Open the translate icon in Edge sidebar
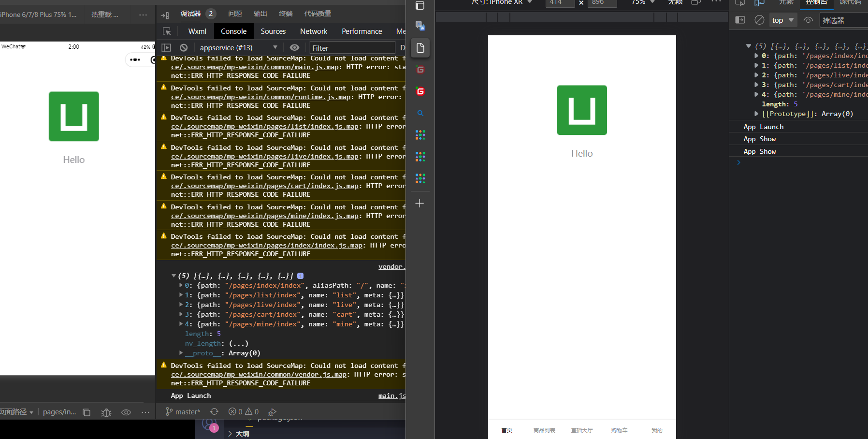Image resolution: width=868 pixels, height=439 pixels. [x=420, y=26]
